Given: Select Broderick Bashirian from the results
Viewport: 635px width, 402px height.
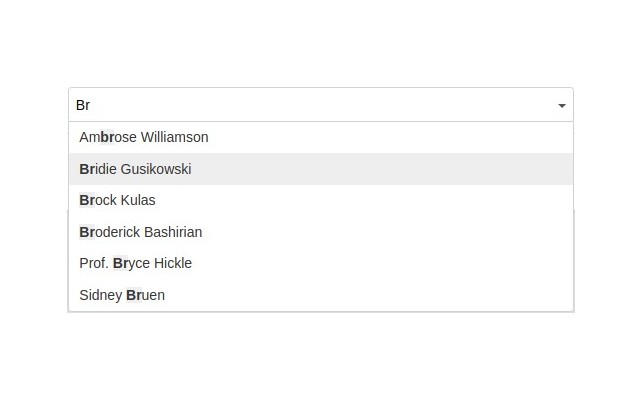Looking at the screenshot, I should [x=140, y=232].
